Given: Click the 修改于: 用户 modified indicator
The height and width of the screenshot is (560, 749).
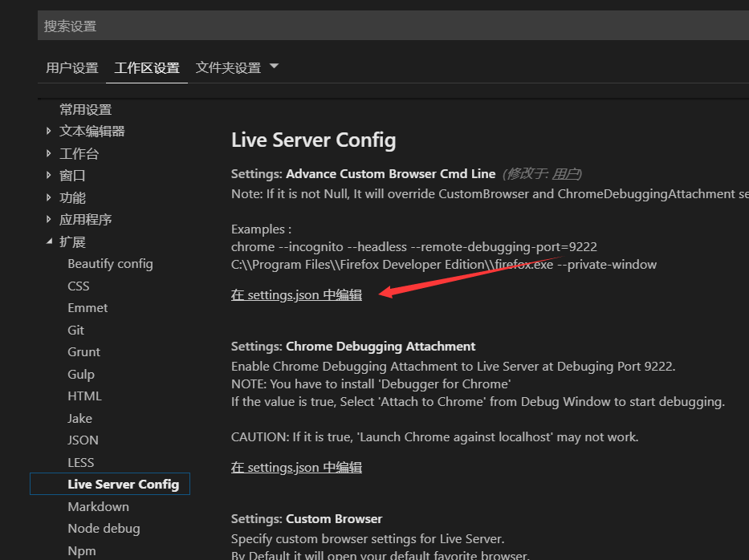Looking at the screenshot, I should pyautogui.click(x=542, y=174).
